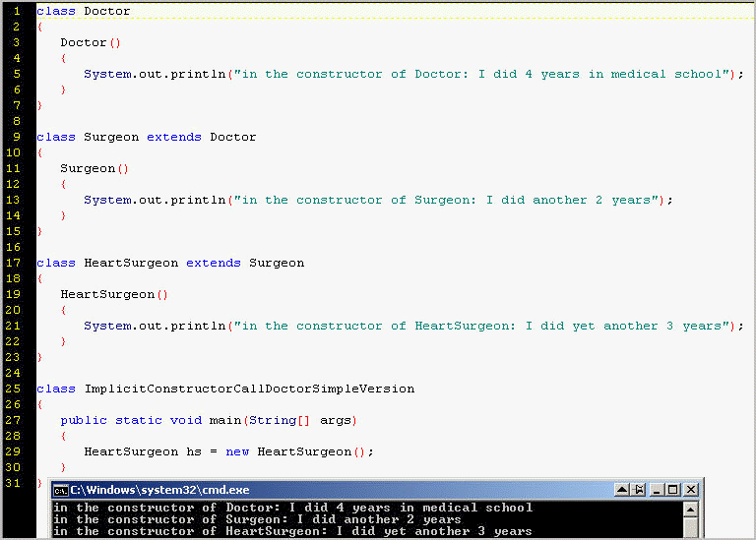Click the "String[]" parameter type on line 27
The image size is (756, 540).
[x=280, y=421]
